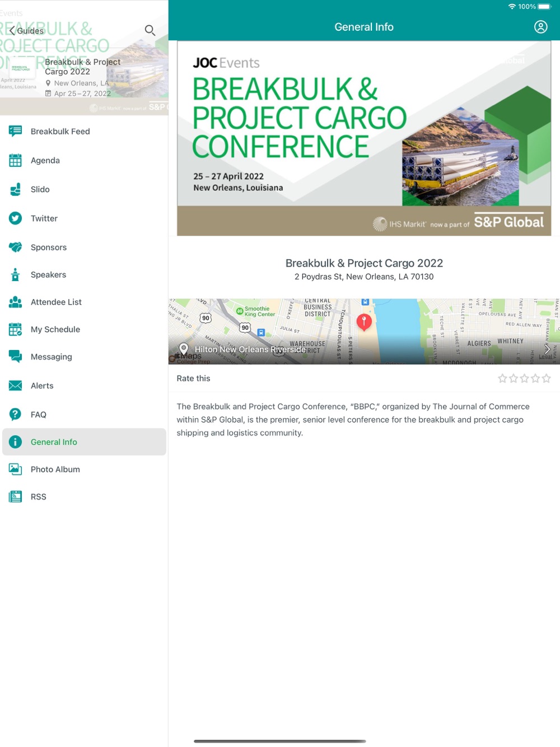Open the Alerts envelope icon

[x=15, y=386]
